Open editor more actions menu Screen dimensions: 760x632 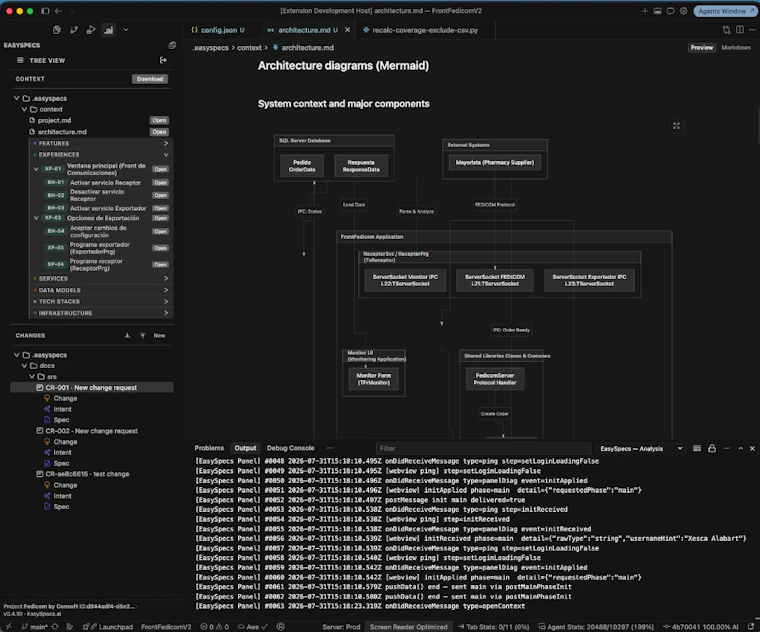coord(752,30)
